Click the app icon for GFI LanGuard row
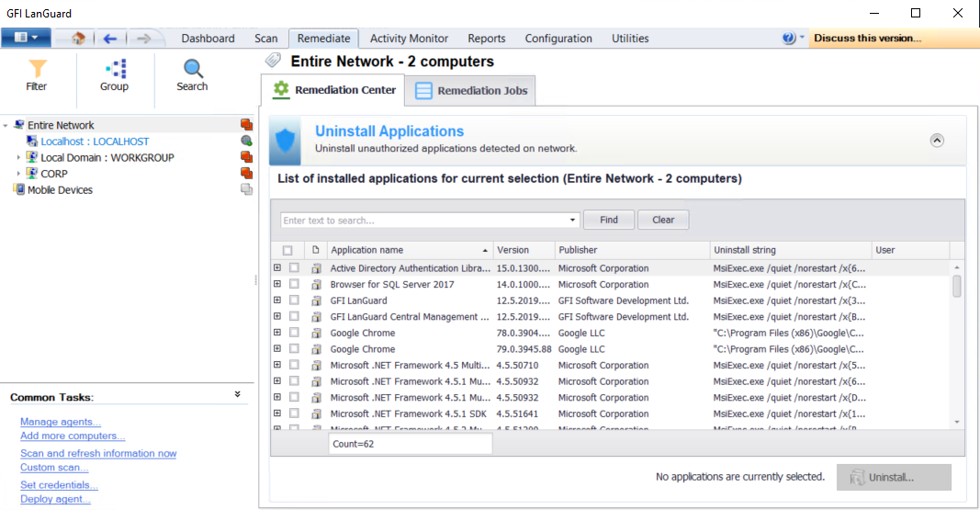Viewport: 980px width, 510px height. pos(317,300)
